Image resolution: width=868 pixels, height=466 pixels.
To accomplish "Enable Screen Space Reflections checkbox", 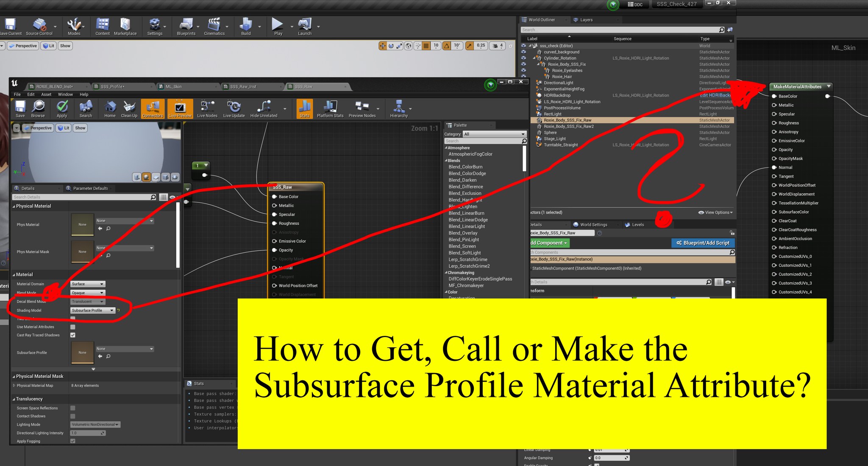I will click(x=73, y=408).
